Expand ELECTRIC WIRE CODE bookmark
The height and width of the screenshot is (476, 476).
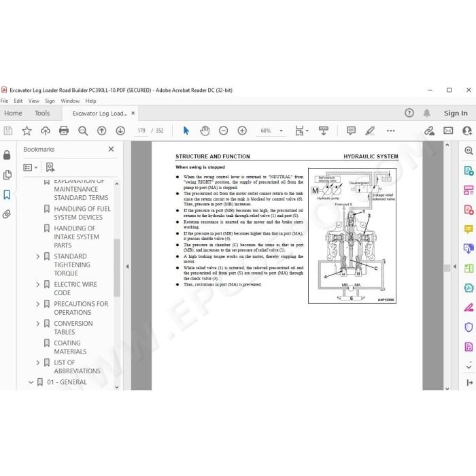pyautogui.click(x=37, y=284)
